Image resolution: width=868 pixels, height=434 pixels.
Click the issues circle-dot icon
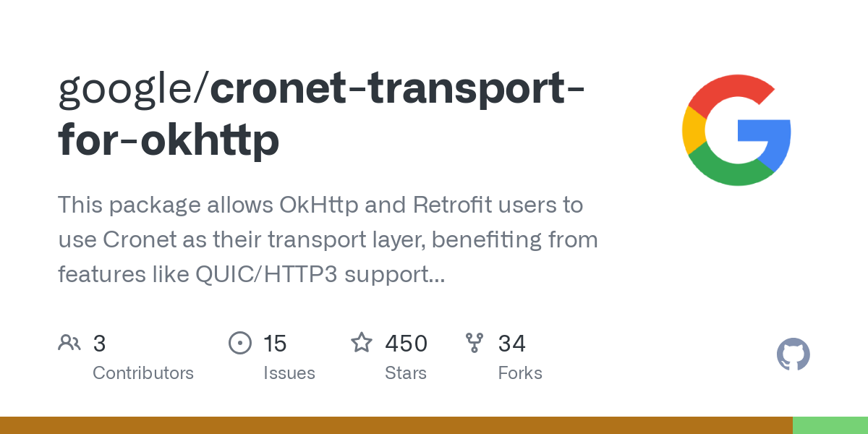tap(239, 342)
